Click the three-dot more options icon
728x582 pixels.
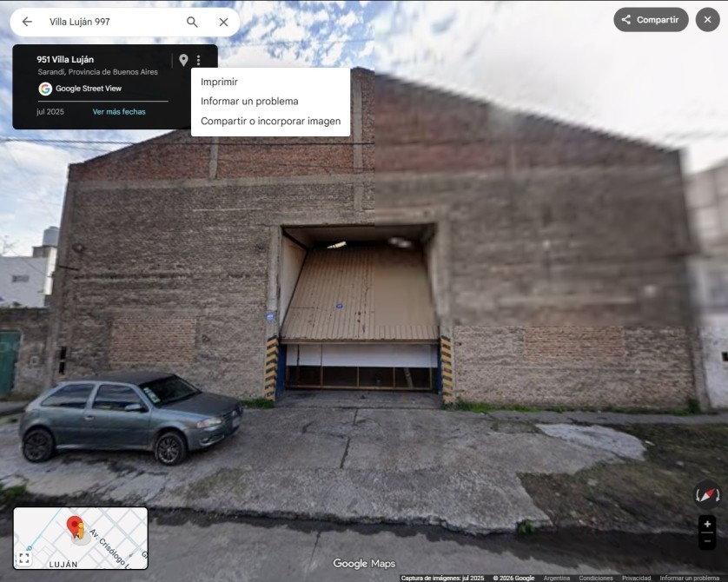198,60
